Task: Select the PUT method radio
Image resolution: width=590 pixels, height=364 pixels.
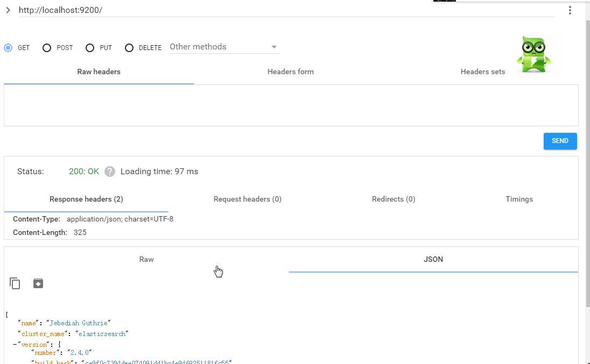Action: 89,48
